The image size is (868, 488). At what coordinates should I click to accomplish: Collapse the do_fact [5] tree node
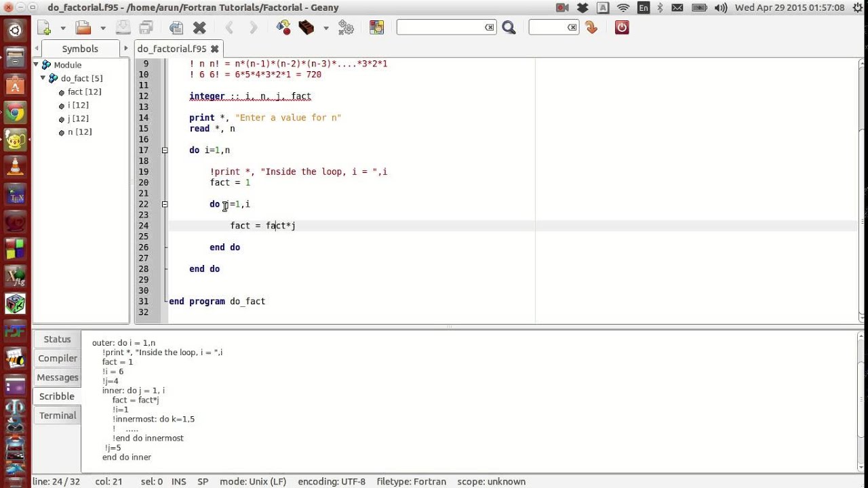[43, 78]
